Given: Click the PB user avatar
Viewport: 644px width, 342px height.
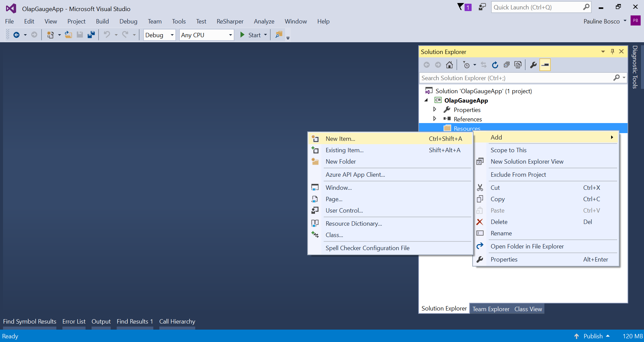Looking at the screenshot, I should tap(636, 20).
